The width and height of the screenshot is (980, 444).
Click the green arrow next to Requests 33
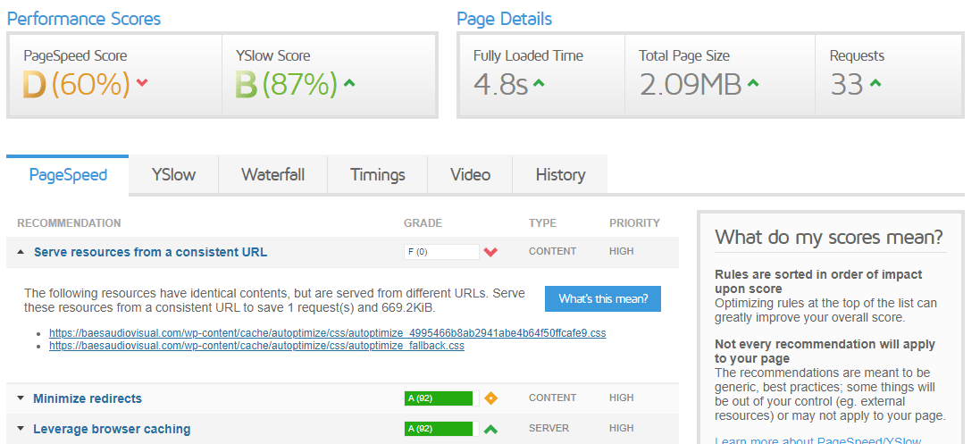point(875,82)
